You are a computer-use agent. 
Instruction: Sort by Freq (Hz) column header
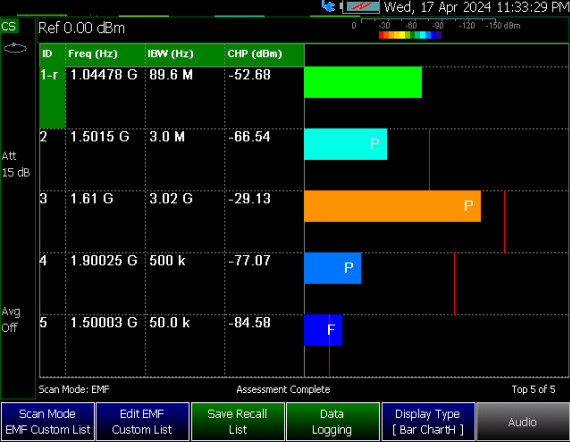click(x=105, y=55)
